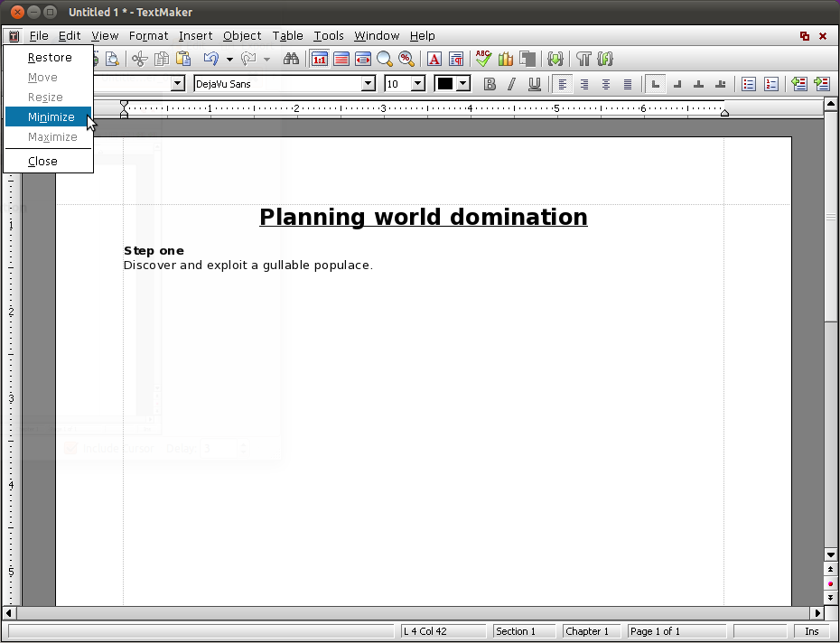The width and height of the screenshot is (840, 643).
Task: Click the Undo arrow icon
Action: [x=210, y=60]
